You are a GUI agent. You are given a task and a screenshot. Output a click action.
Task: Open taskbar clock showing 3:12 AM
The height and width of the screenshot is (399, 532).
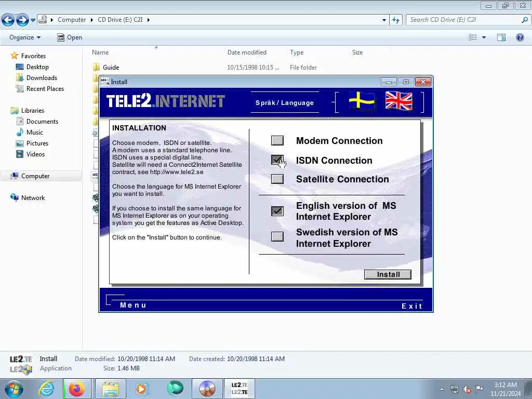pos(505,389)
